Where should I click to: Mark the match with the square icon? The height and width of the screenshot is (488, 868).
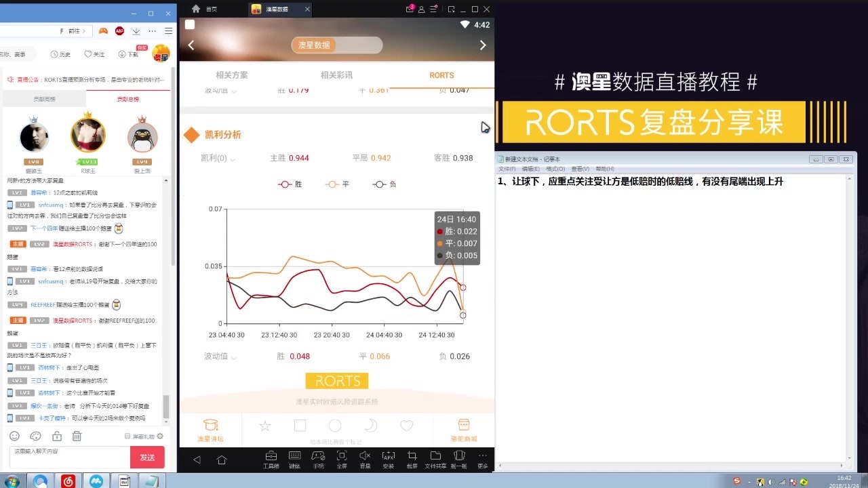(300, 426)
